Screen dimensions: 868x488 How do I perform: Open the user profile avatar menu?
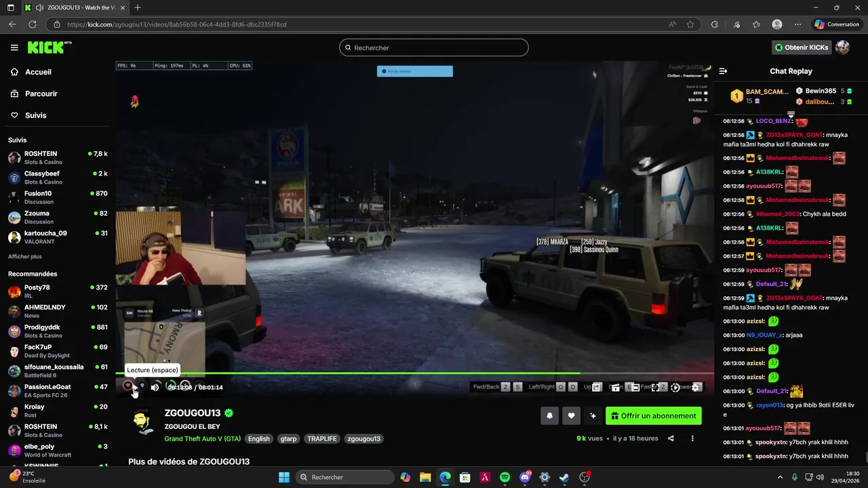coord(843,47)
